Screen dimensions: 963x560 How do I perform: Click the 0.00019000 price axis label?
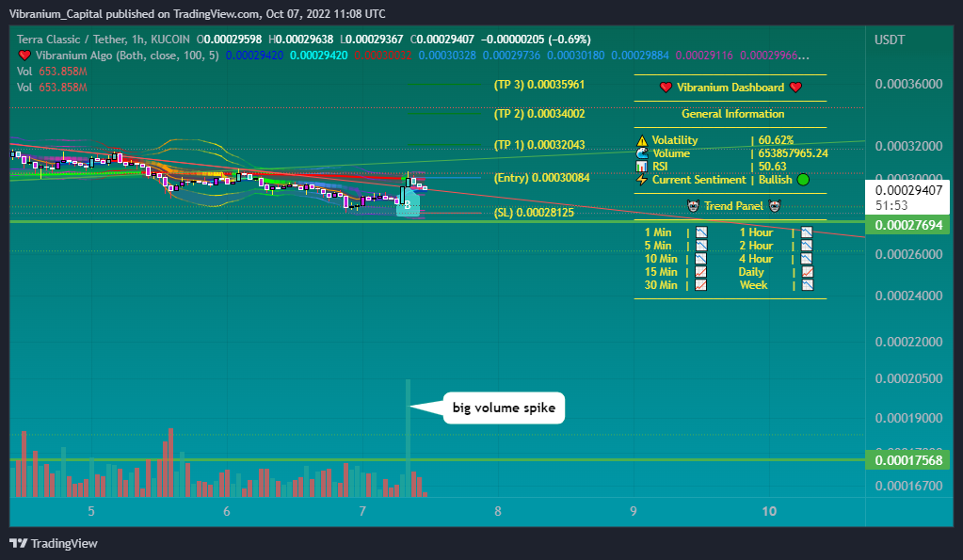908,418
